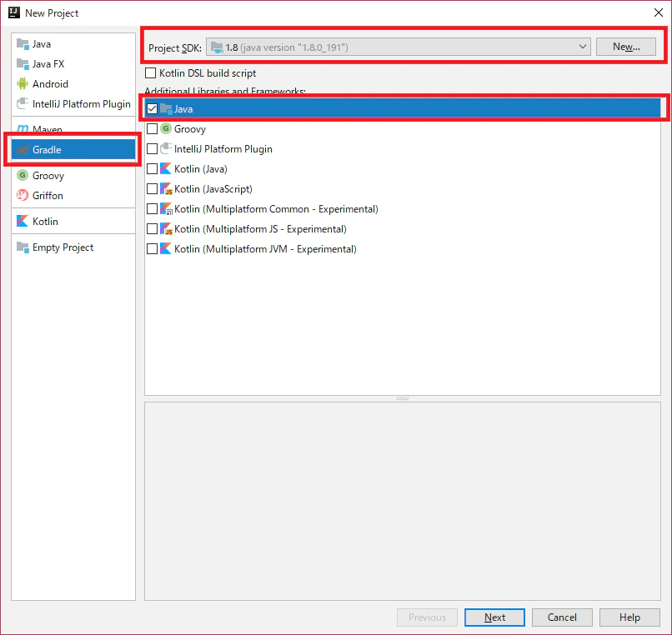The width and height of the screenshot is (672, 635).
Task: Check the Groovy framework checkbox
Action: click(x=152, y=129)
